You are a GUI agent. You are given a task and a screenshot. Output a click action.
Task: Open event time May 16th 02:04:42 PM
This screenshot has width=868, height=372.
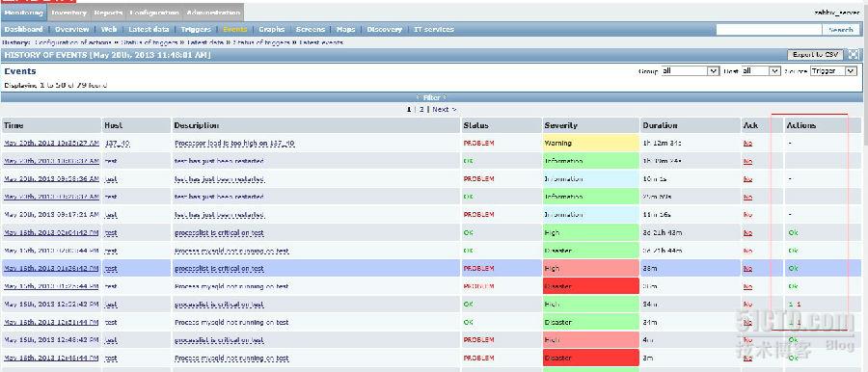click(x=51, y=232)
